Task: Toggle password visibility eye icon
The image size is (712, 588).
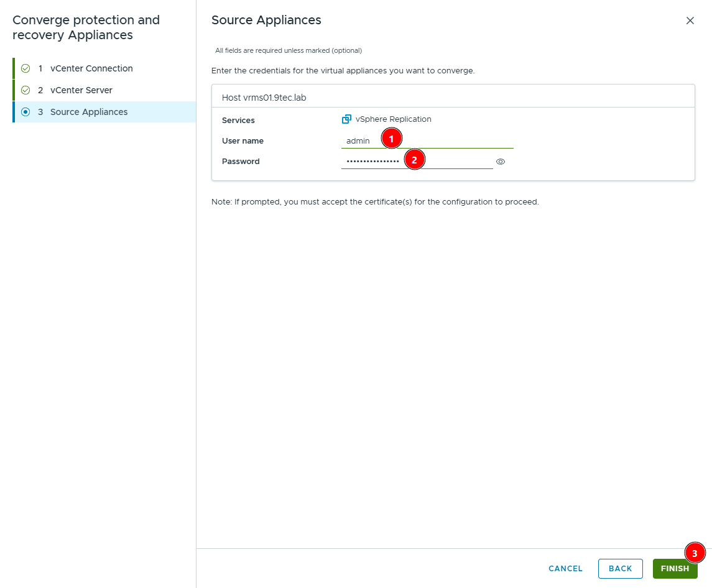Action: click(501, 162)
